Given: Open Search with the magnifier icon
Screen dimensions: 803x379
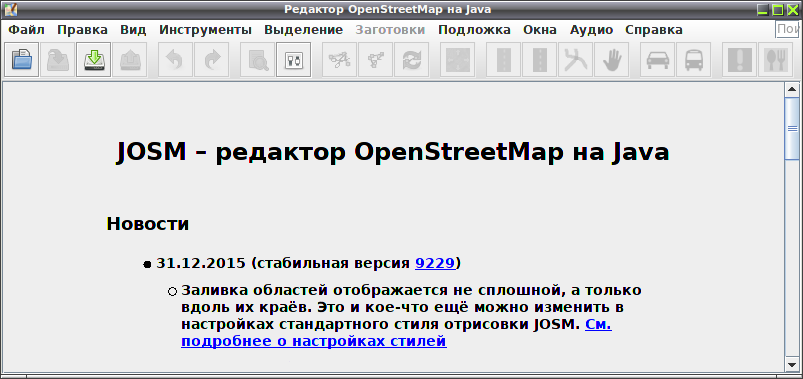Looking at the screenshot, I should coord(257,59).
